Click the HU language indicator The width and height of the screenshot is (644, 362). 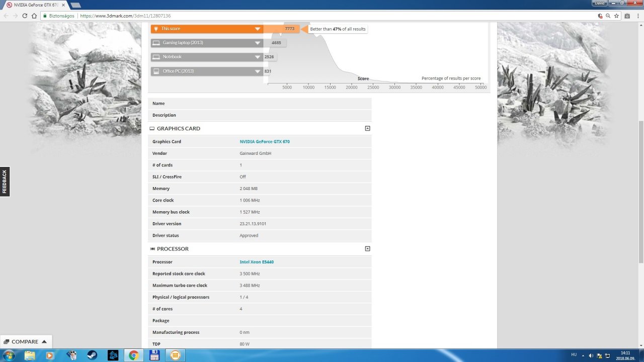tap(574, 354)
